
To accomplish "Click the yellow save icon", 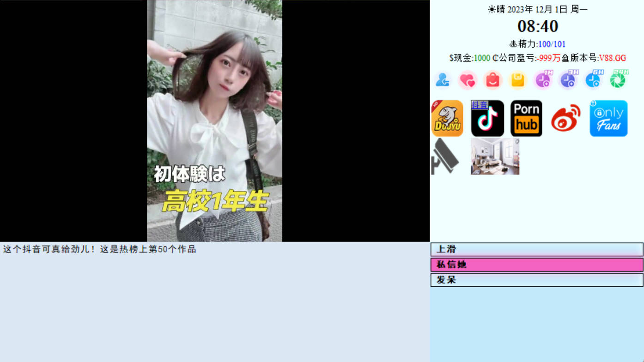I will pyautogui.click(x=517, y=79).
